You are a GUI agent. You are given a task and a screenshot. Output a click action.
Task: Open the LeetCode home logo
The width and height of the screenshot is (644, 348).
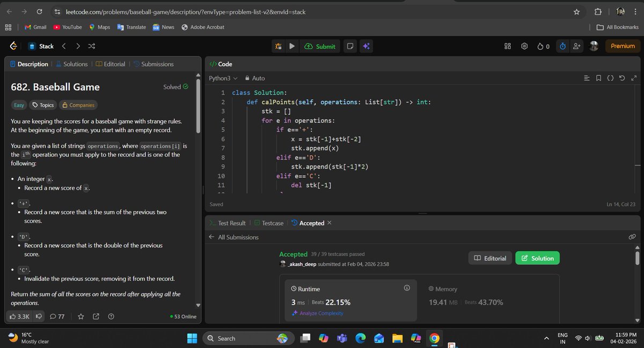point(13,46)
